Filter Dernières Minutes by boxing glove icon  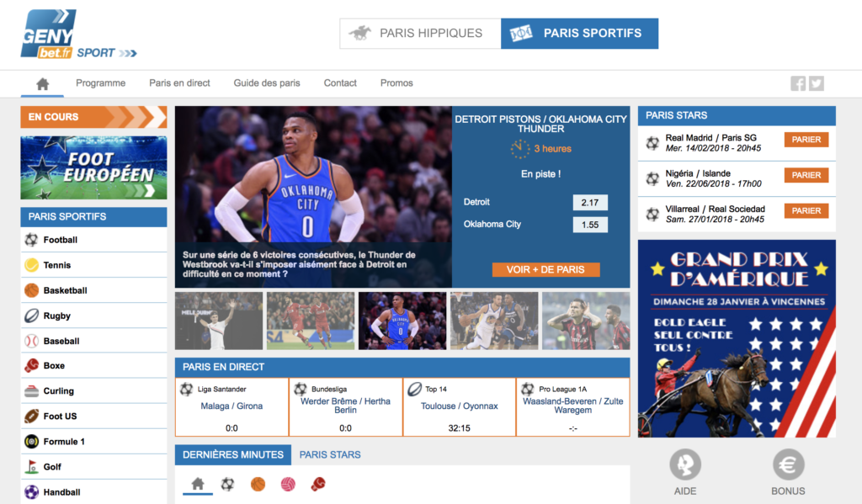(318, 484)
